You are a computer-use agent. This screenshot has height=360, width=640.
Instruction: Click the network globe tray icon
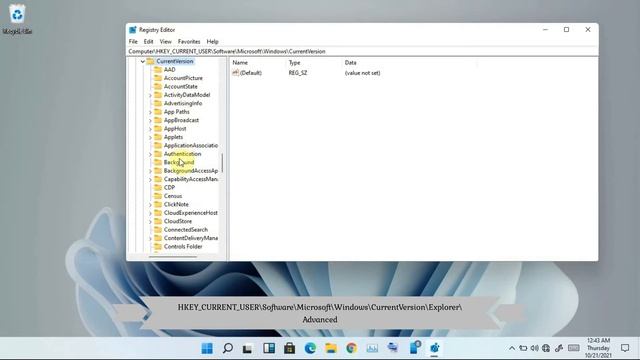(x=546, y=348)
